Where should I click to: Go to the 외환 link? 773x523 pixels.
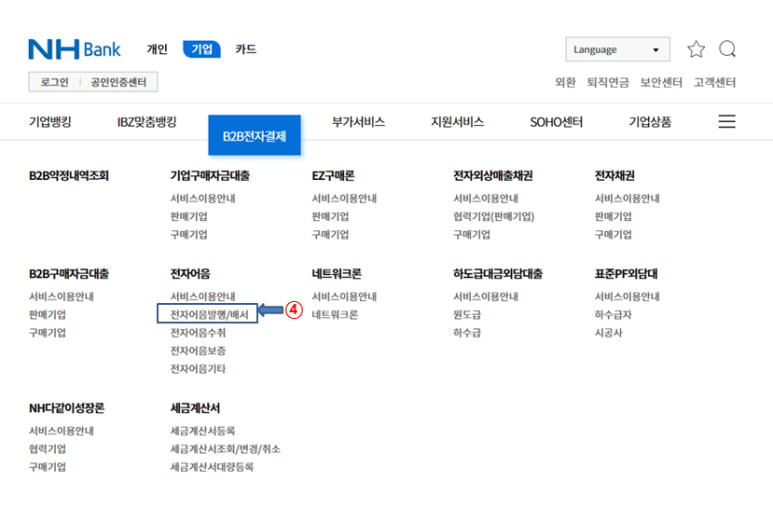tap(565, 82)
